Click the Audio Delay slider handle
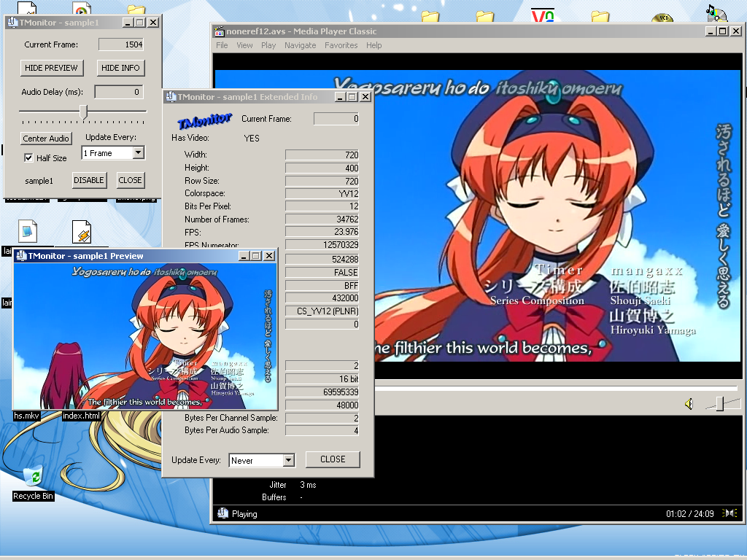Image resolution: width=747 pixels, height=560 pixels. (x=84, y=112)
